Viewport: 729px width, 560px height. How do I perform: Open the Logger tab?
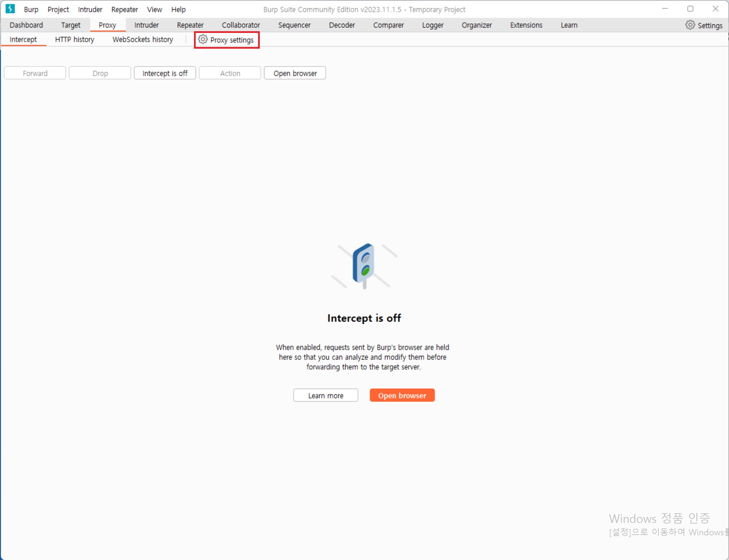tap(432, 25)
